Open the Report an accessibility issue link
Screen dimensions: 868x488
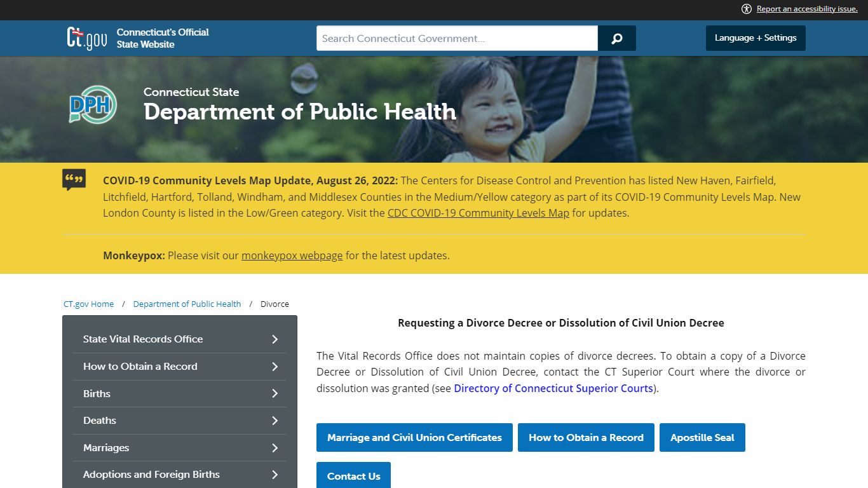click(807, 9)
